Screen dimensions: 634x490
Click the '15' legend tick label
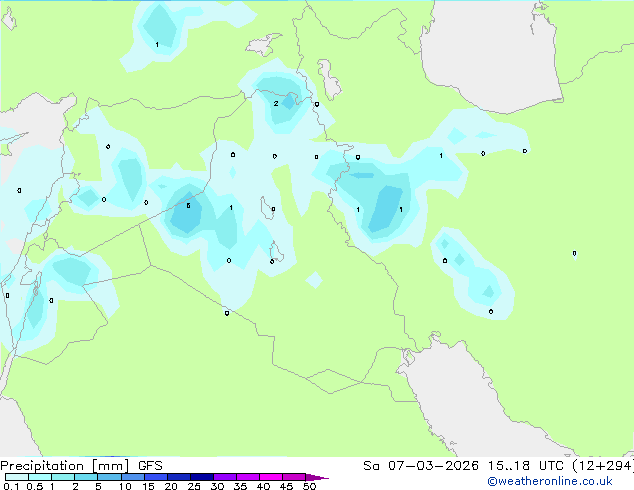point(148,486)
